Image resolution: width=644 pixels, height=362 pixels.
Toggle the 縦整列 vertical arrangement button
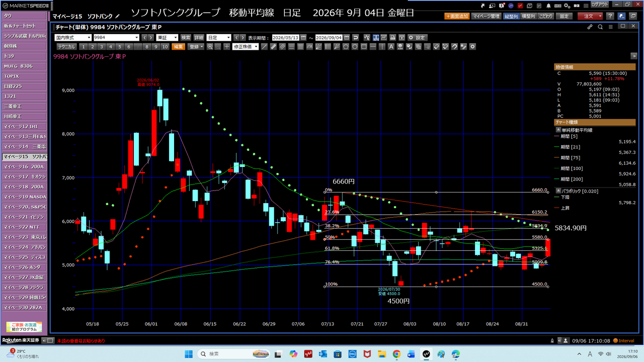(x=511, y=16)
